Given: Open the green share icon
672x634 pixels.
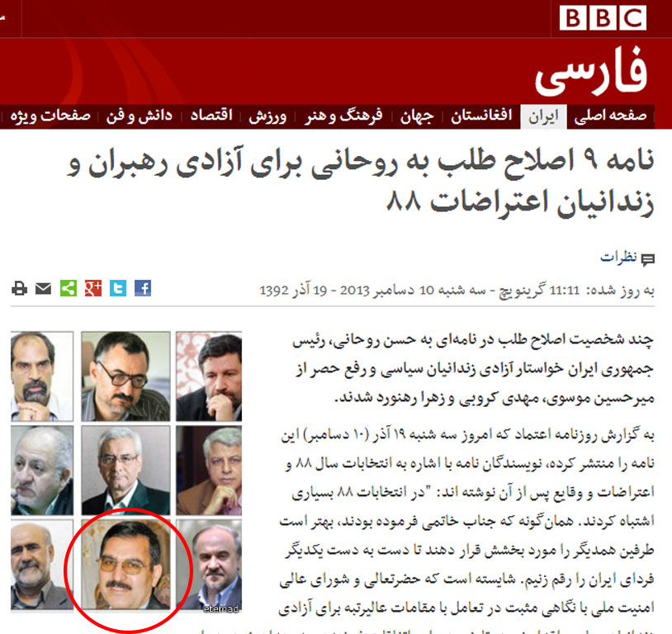Looking at the screenshot, I should (x=69, y=288).
